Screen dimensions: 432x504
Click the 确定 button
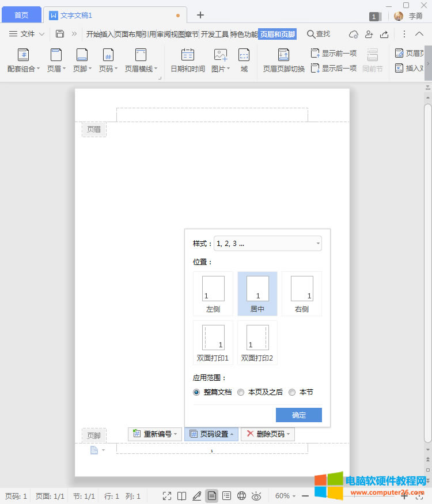(298, 415)
